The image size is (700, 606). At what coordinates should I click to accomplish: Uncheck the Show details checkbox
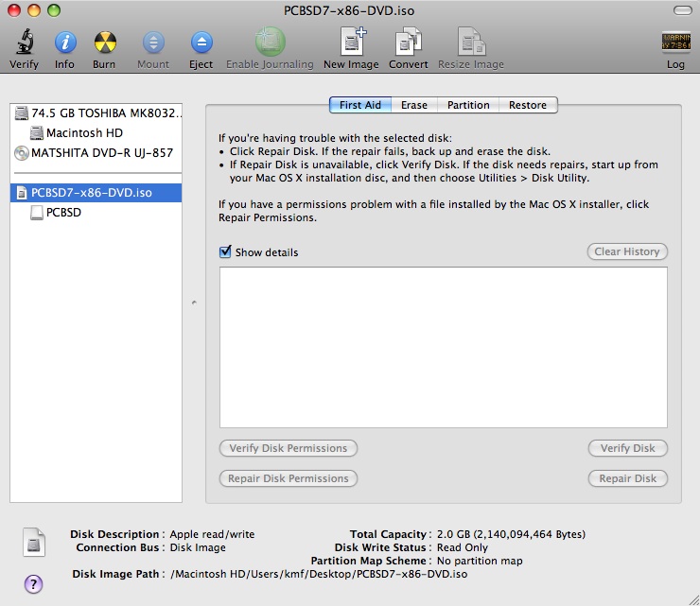(x=225, y=251)
